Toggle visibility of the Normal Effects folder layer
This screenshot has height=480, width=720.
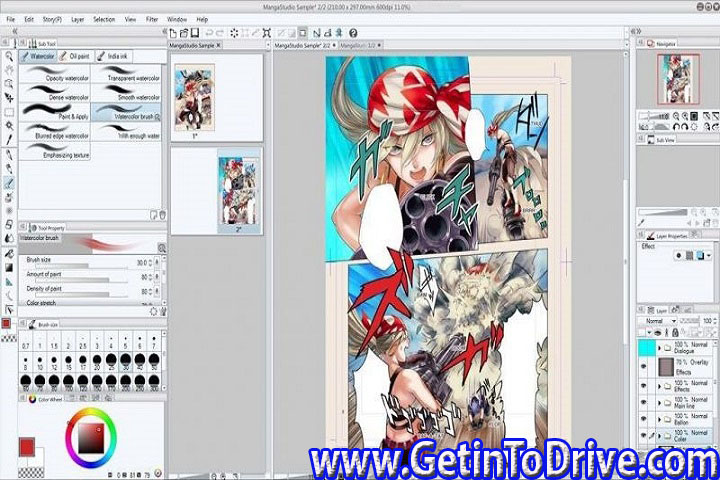coord(643,386)
